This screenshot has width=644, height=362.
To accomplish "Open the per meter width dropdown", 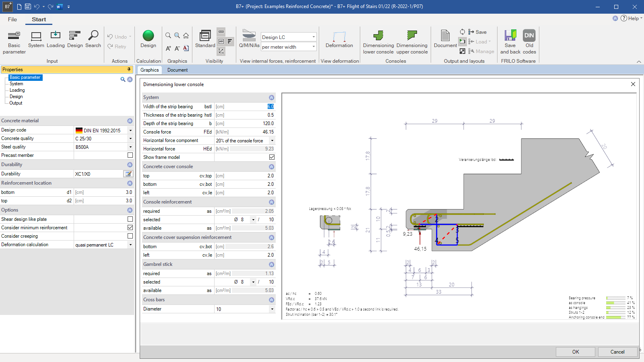I will click(289, 47).
